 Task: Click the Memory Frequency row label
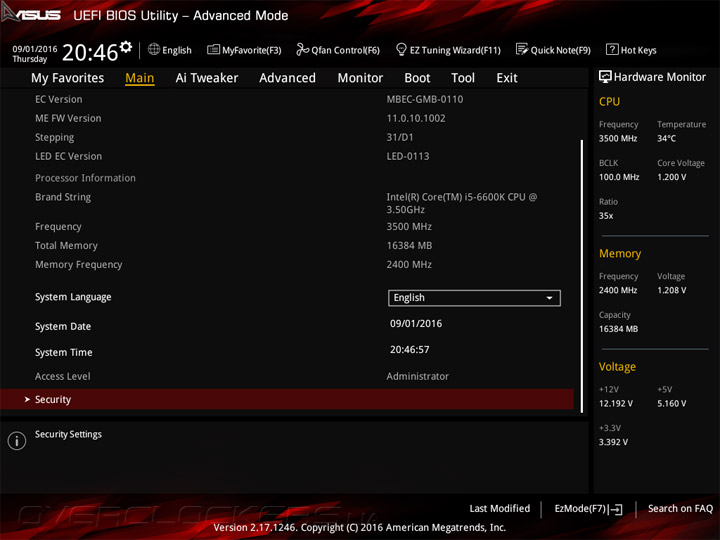(79, 264)
